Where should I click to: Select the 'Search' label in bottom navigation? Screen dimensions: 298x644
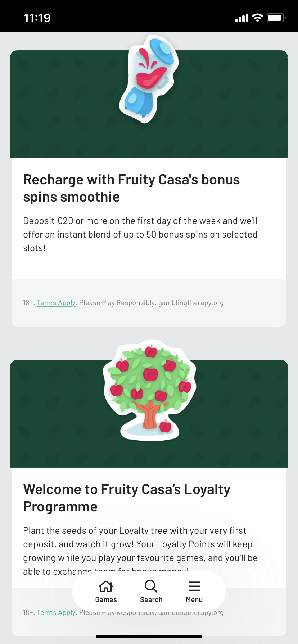151,600
